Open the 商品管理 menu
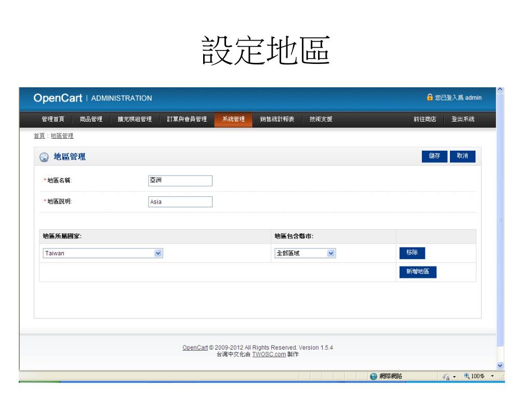Viewport: 532px width, 399px height. coord(91,119)
